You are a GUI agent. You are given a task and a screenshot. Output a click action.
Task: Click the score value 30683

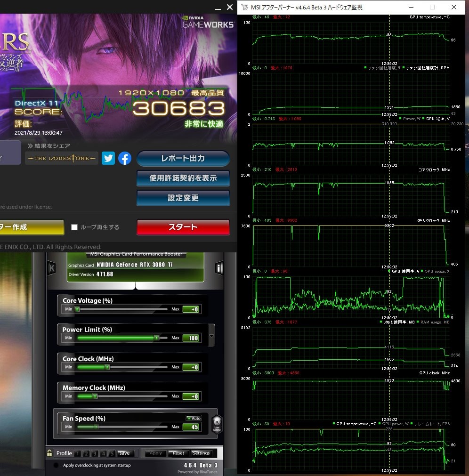tap(179, 108)
